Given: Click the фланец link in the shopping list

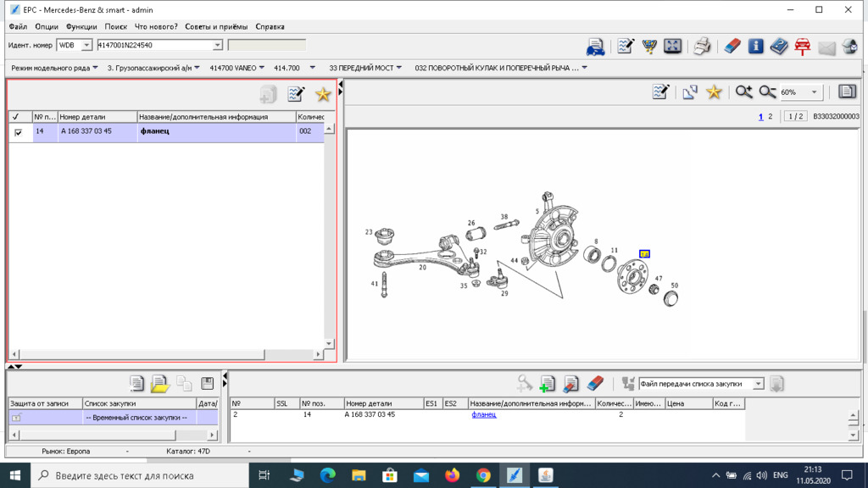Looking at the screenshot, I should coord(483,415).
